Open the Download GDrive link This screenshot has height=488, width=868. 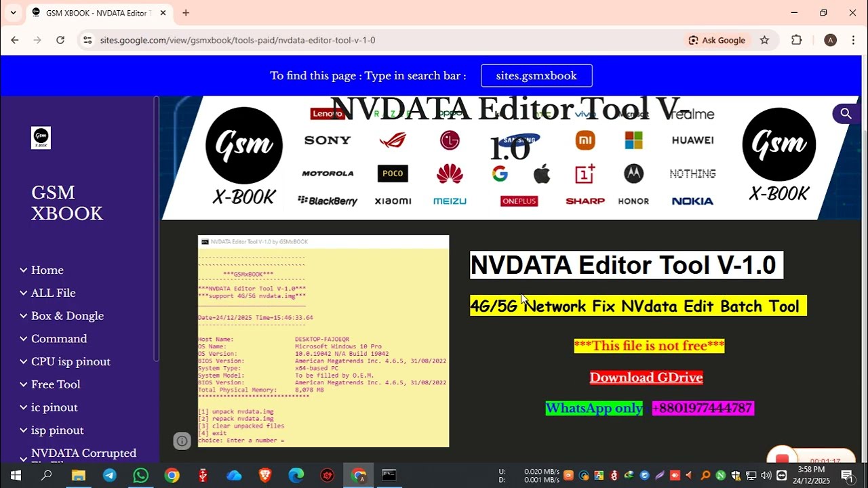coord(646,378)
